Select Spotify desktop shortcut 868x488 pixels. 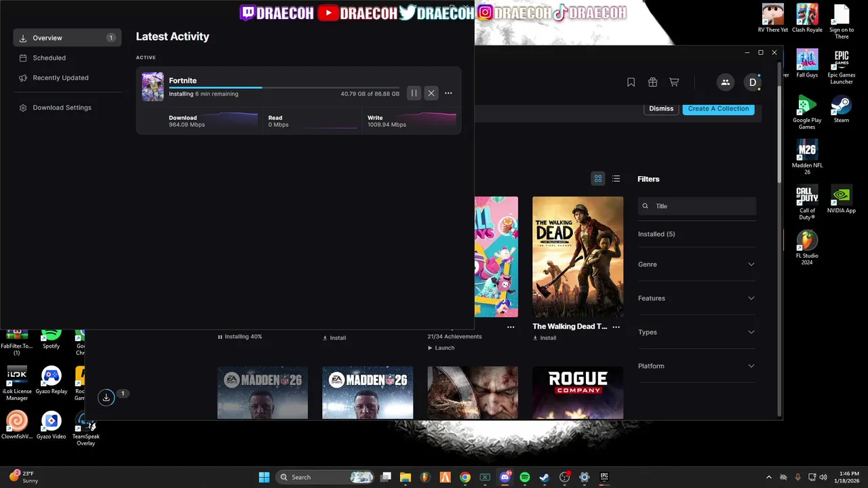pos(51,339)
